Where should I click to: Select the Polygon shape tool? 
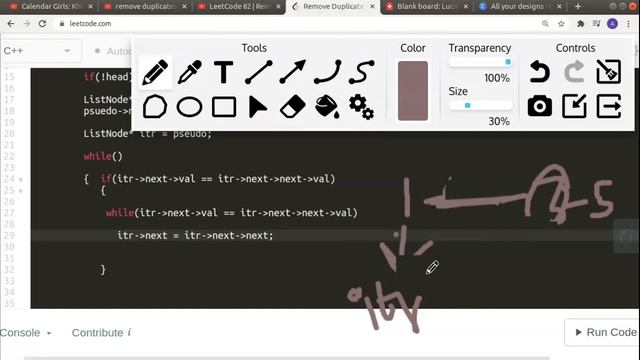(x=155, y=107)
